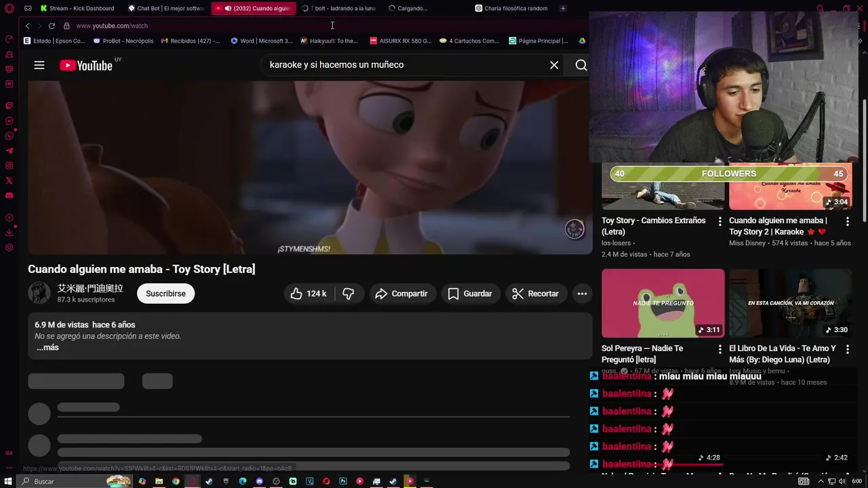Open more actions menu under video

point(582,293)
